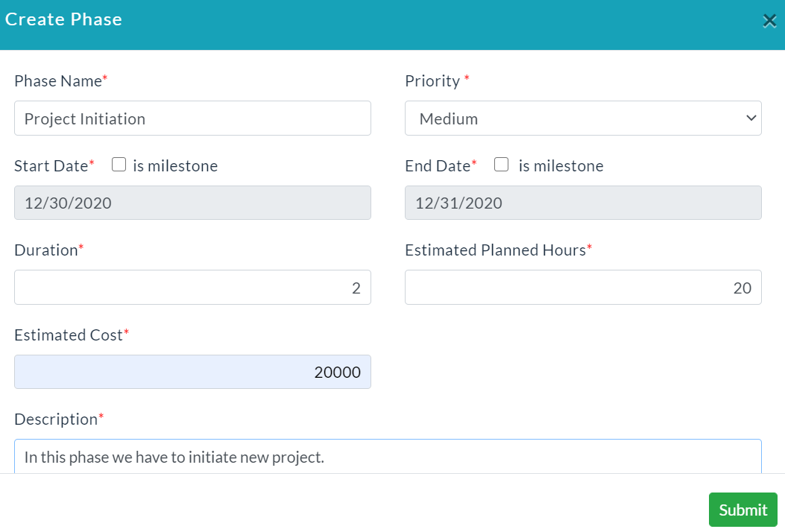Viewport: 785px width, 532px height.
Task: Close the Create Phase dialog
Action: 769,21
